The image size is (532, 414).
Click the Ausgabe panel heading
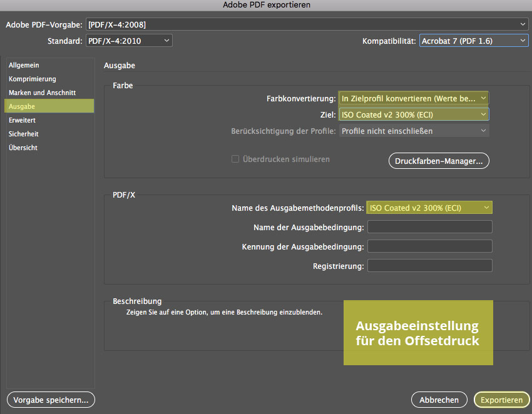pos(120,66)
